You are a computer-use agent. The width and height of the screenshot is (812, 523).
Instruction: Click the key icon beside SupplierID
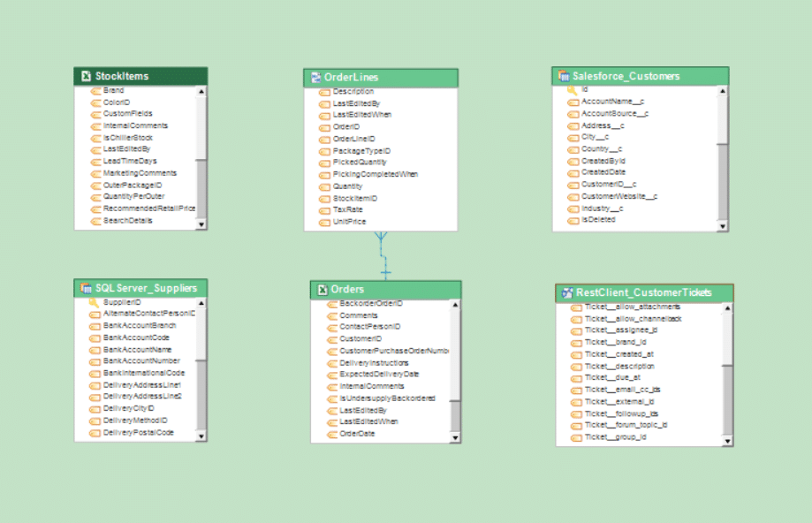[95, 302]
